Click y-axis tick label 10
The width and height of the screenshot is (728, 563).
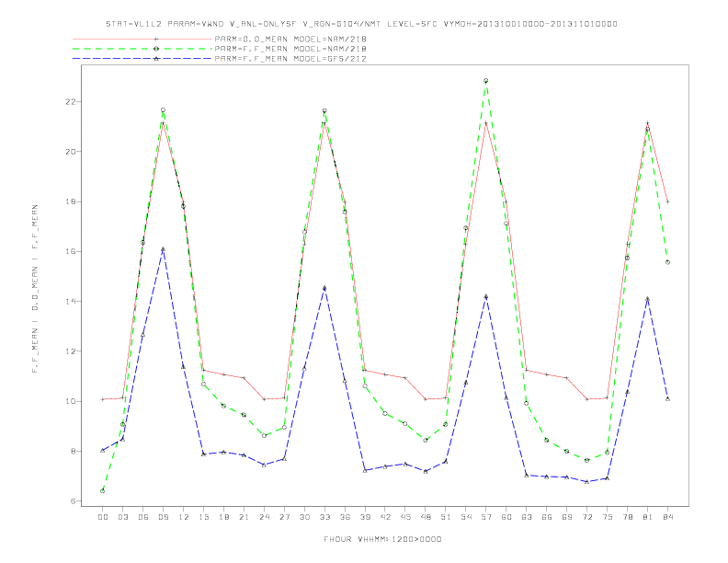69,401
